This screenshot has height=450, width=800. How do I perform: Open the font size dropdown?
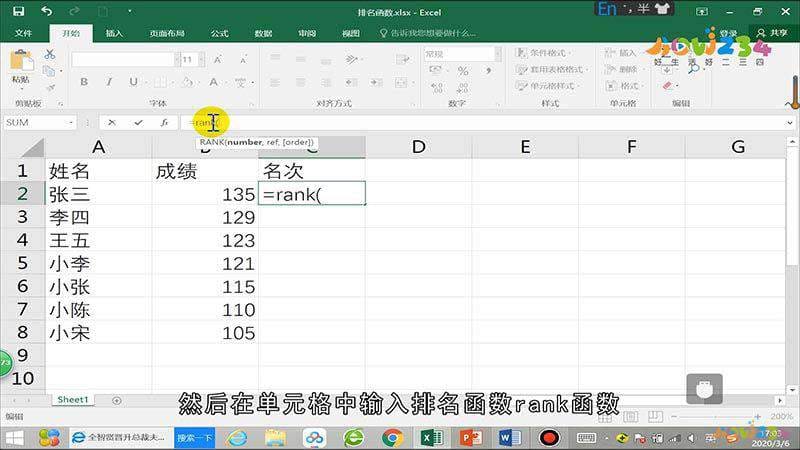pos(202,60)
